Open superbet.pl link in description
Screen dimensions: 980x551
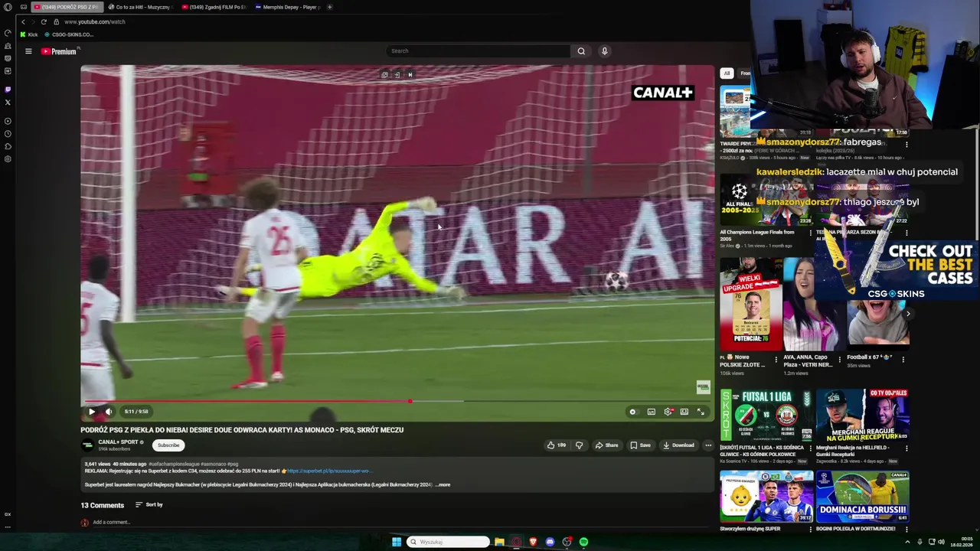pyautogui.click(x=329, y=471)
